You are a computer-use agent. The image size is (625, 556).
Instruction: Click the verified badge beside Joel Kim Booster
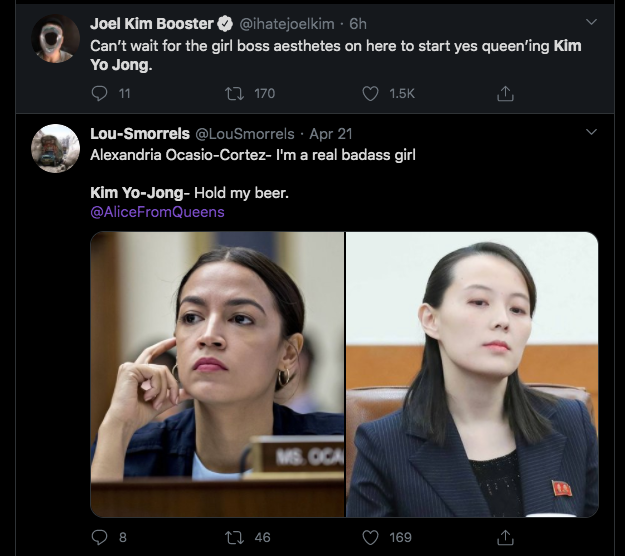click(x=226, y=23)
